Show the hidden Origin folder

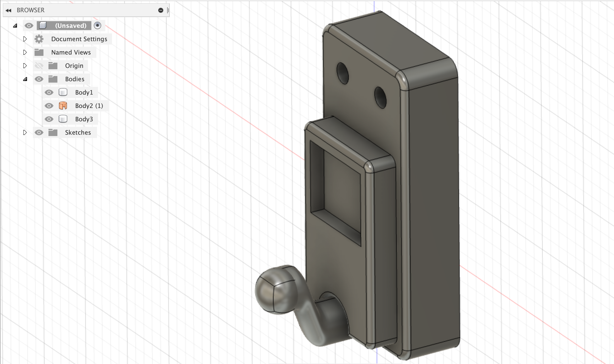[39, 66]
